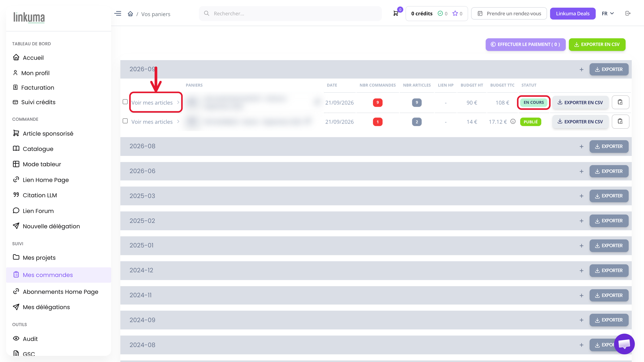Open the shopping cart icon
The width and height of the screenshot is (644, 362).
coord(396,13)
